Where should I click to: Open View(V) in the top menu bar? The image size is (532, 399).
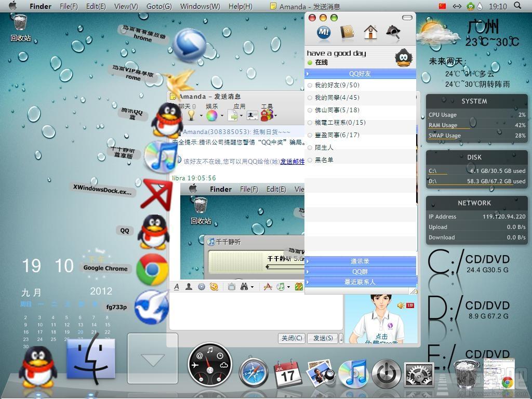point(126,6)
